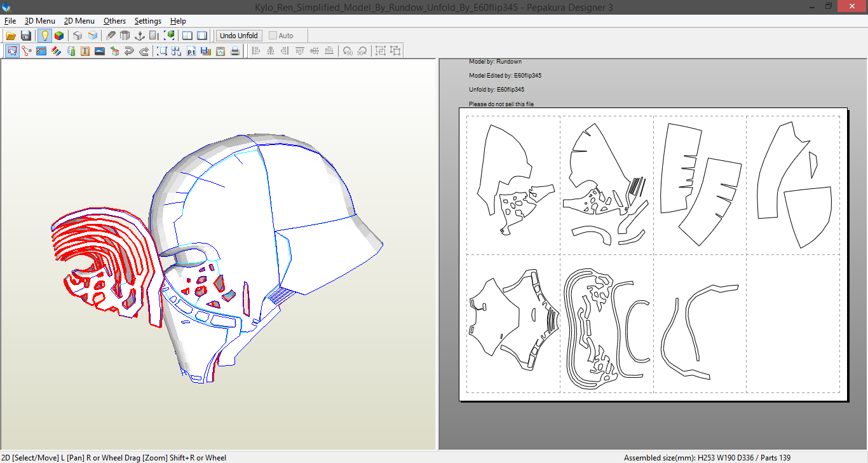This screenshot has width=868, height=463.
Task: Open the Help menu
Action: 179,21
